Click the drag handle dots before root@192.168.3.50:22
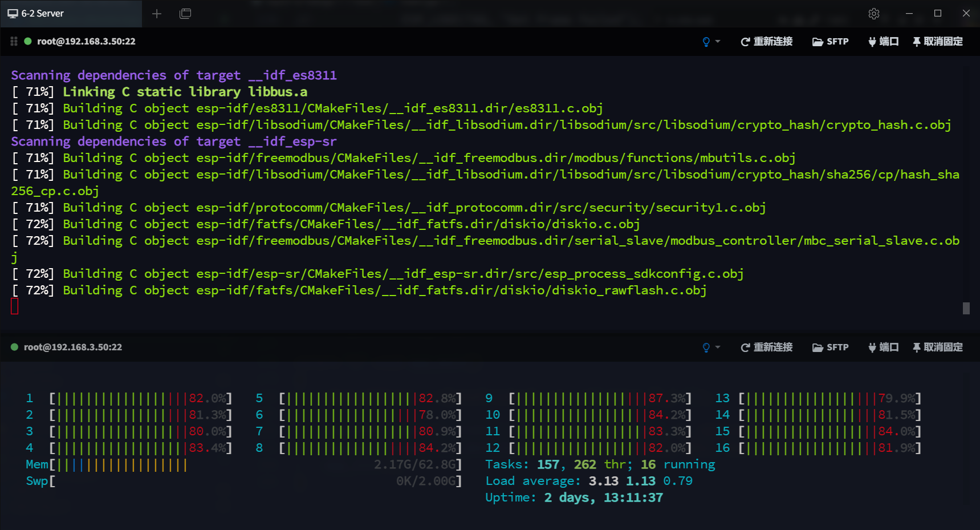980x530 pixels. click(14, 41)
